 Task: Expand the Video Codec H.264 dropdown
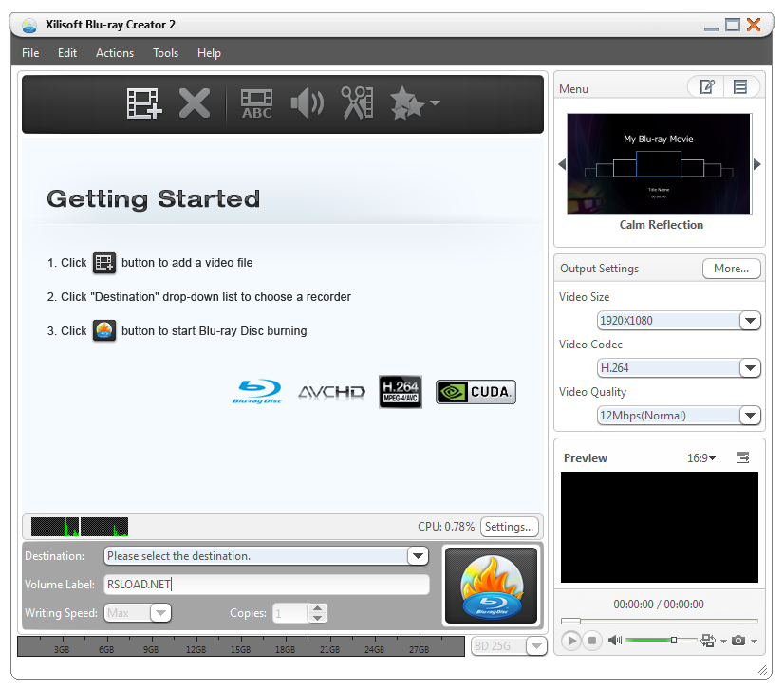coord(750,368)
